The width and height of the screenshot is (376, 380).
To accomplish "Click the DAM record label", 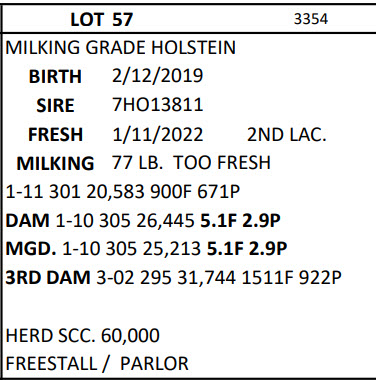I will [x=27, y=221].
